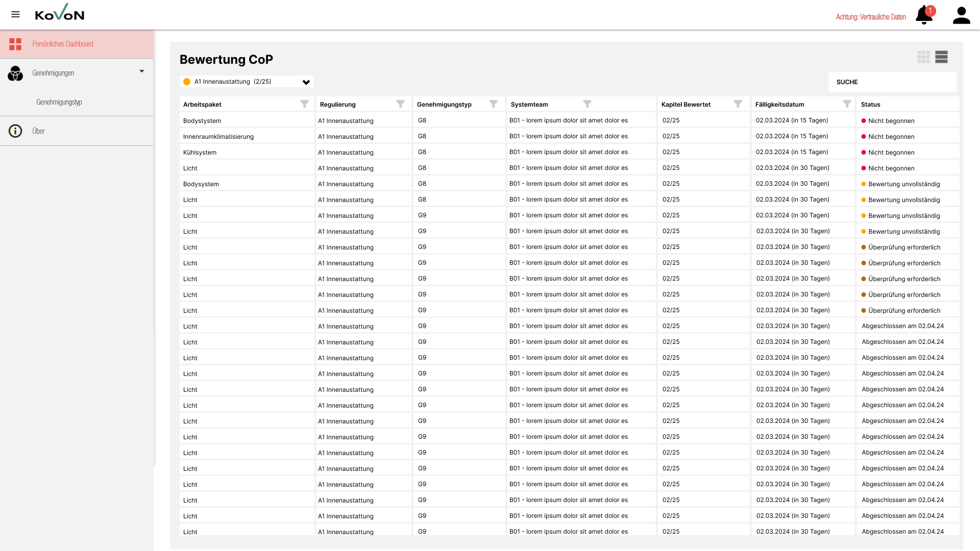Screen dimensions: 980x551
Task: Open the A1 Innenausstattung dropdown
Action: 247,82
